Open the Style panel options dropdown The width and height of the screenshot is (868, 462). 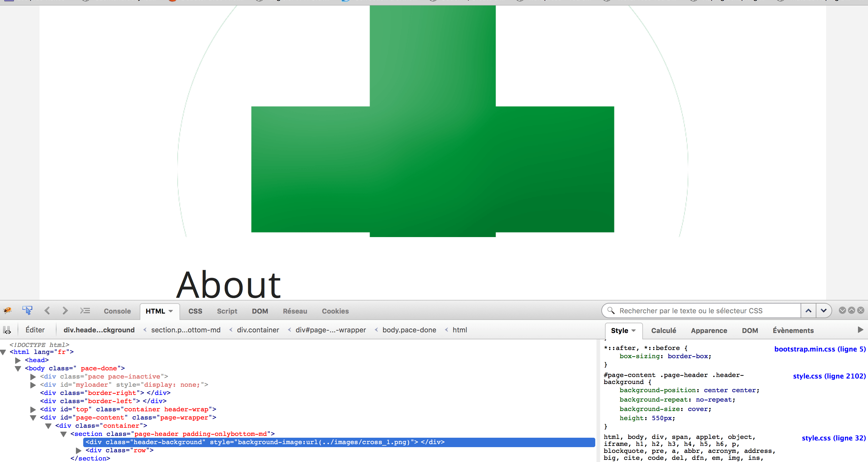[x=634, y=331]
